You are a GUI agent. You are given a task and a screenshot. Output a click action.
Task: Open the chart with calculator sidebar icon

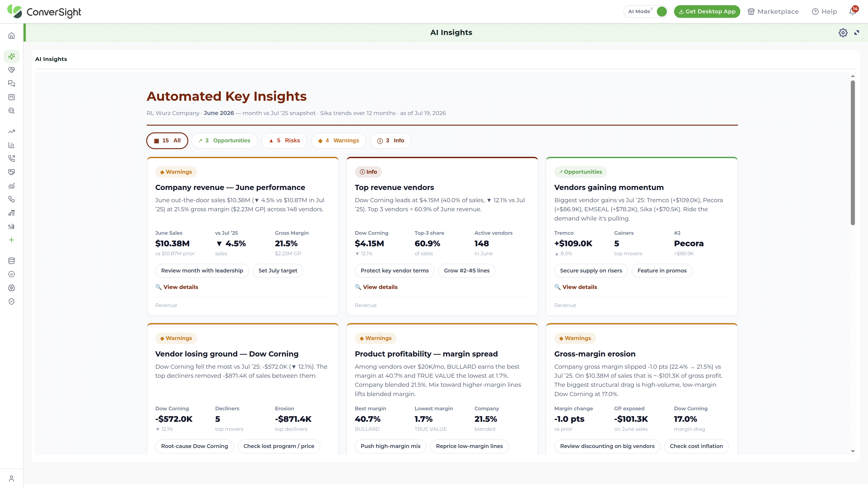click(12, 213)
